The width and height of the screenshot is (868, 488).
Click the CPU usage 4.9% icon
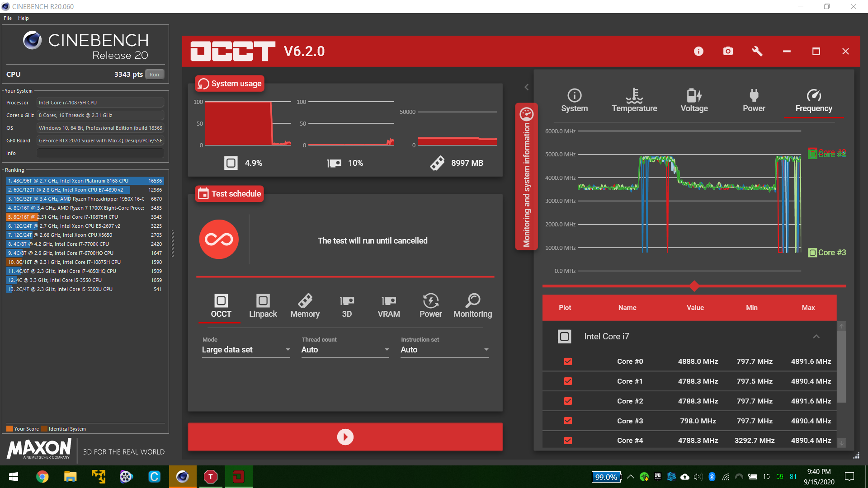tap(231, 163)
